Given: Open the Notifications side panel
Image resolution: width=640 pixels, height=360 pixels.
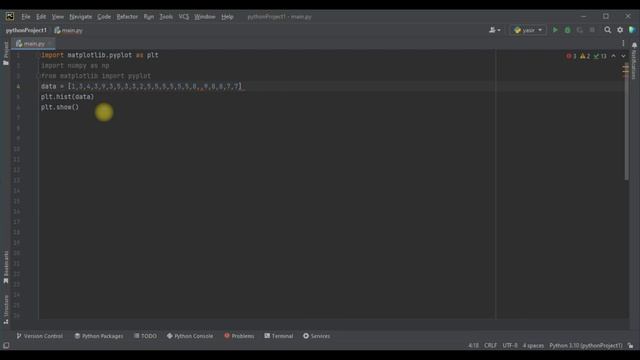Looking at the screenshot, I should coord(634,60).
